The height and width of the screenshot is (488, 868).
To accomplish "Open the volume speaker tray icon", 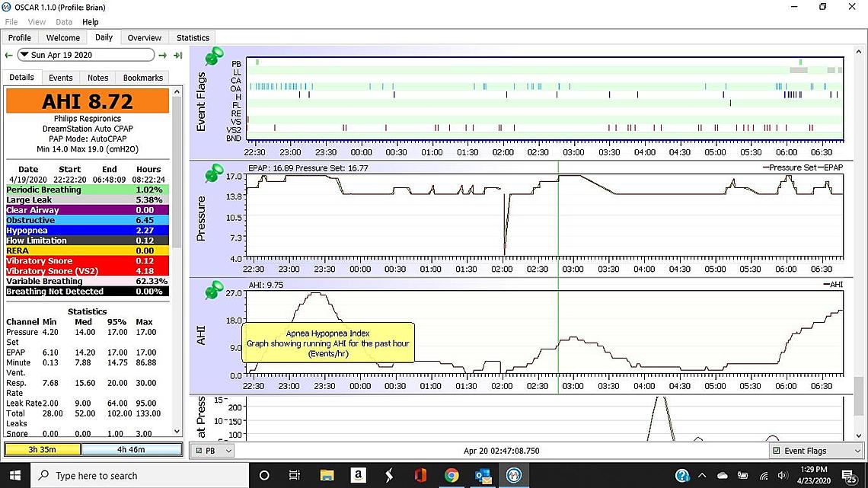I will coord(782,475).
